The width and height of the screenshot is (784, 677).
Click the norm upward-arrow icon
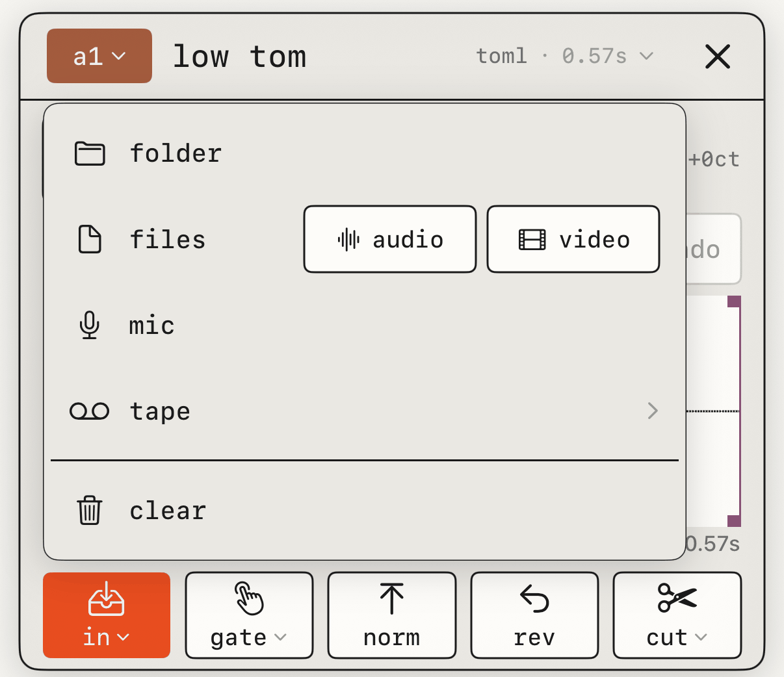[x=391, y=598]
